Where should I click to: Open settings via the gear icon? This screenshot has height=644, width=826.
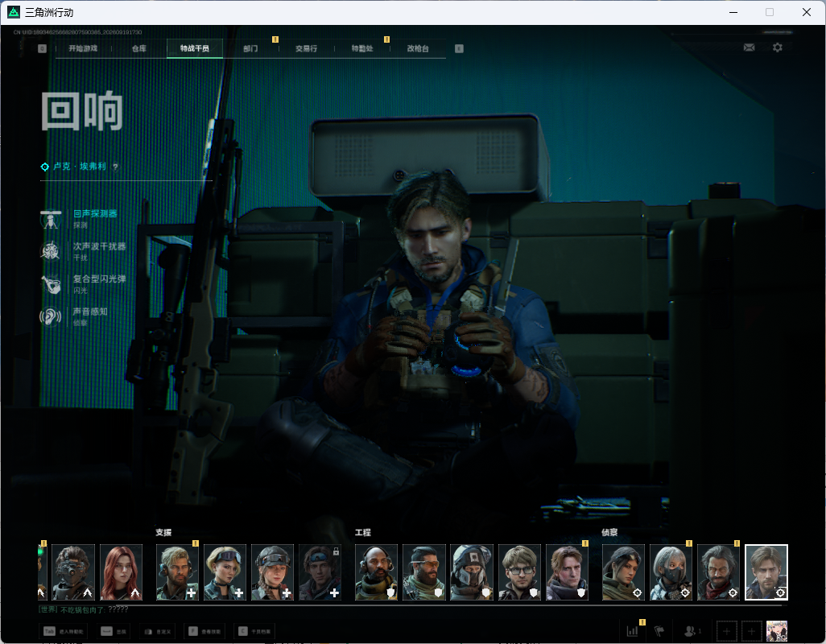(x=777, y=47)
